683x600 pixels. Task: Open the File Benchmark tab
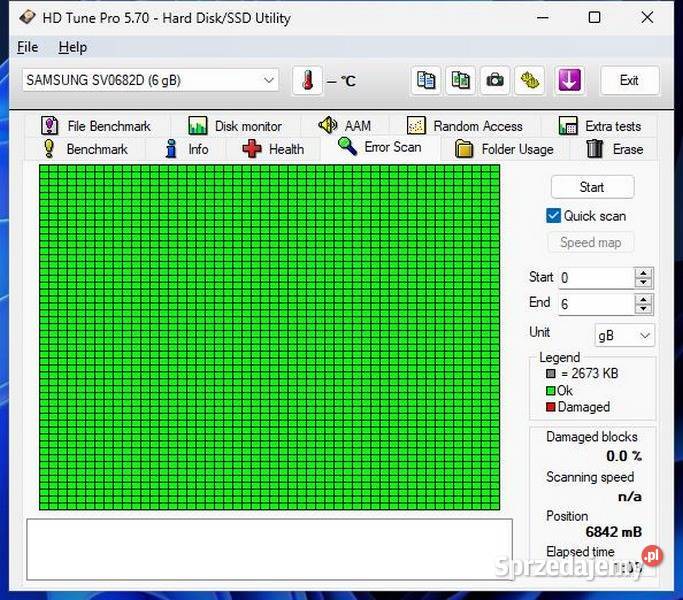coord(96,126)
